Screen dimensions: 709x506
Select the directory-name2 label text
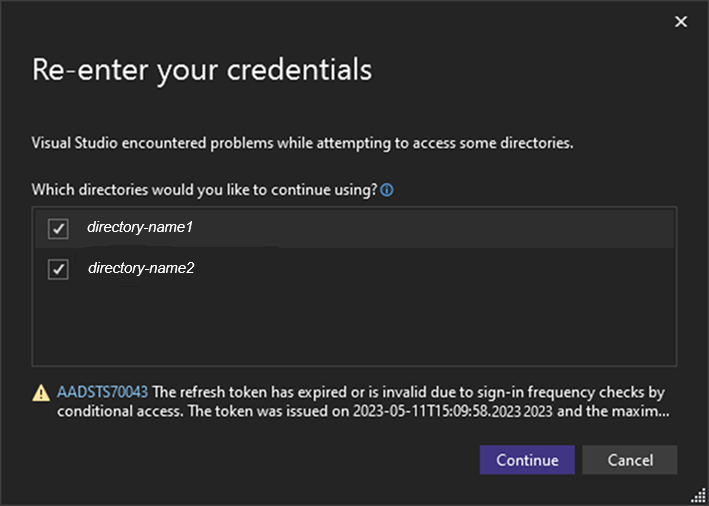coord(140,268)
